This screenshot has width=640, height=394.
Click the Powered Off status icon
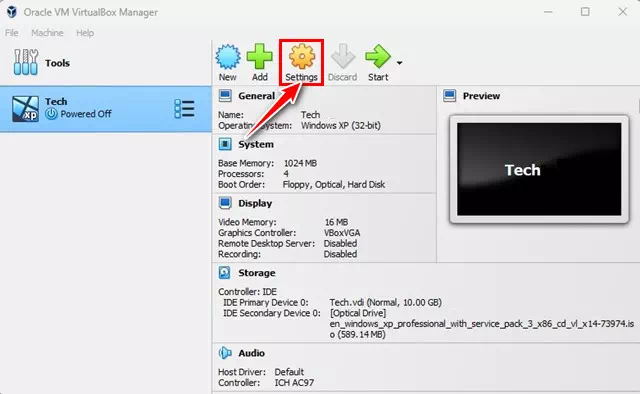click(51, 114)
